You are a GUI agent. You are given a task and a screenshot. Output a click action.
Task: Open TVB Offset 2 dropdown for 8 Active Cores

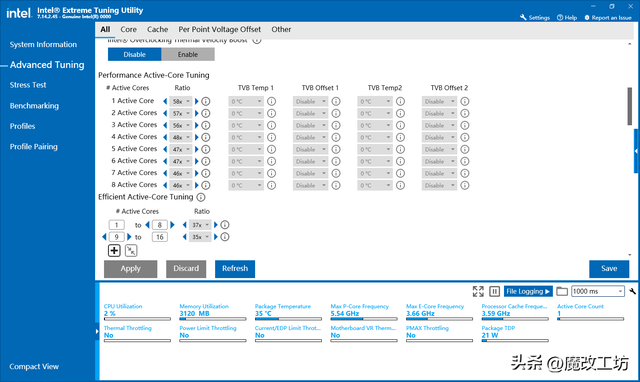[439, 185]
